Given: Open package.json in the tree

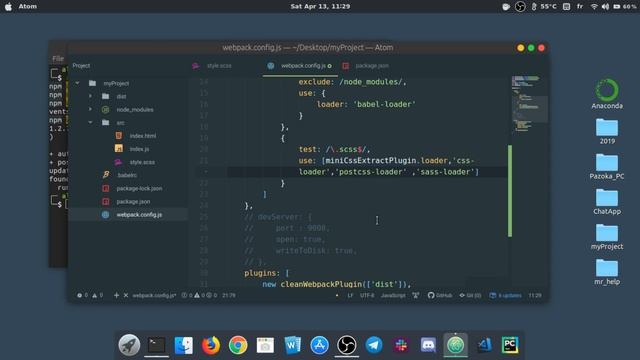Looking at the screenshot, I should point(133,202).
